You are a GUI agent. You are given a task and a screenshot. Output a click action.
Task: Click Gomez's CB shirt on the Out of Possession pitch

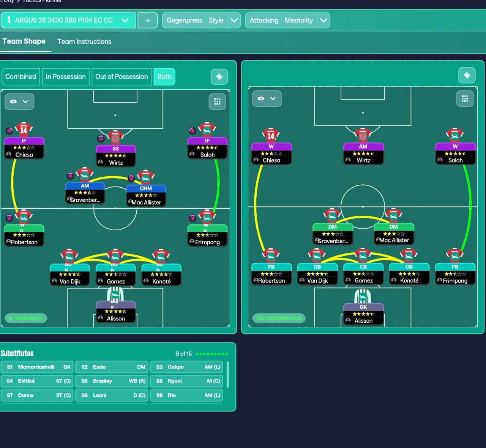tap(363, 256)
